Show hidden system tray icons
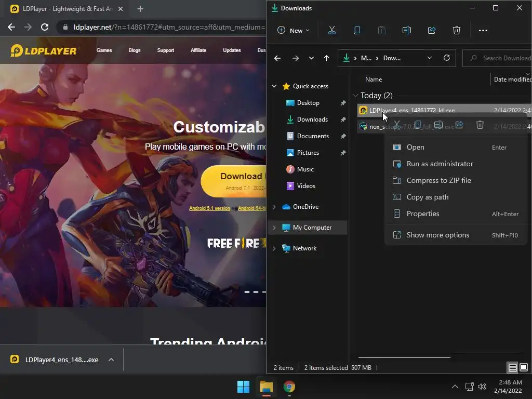 click(x=455, y=387)
